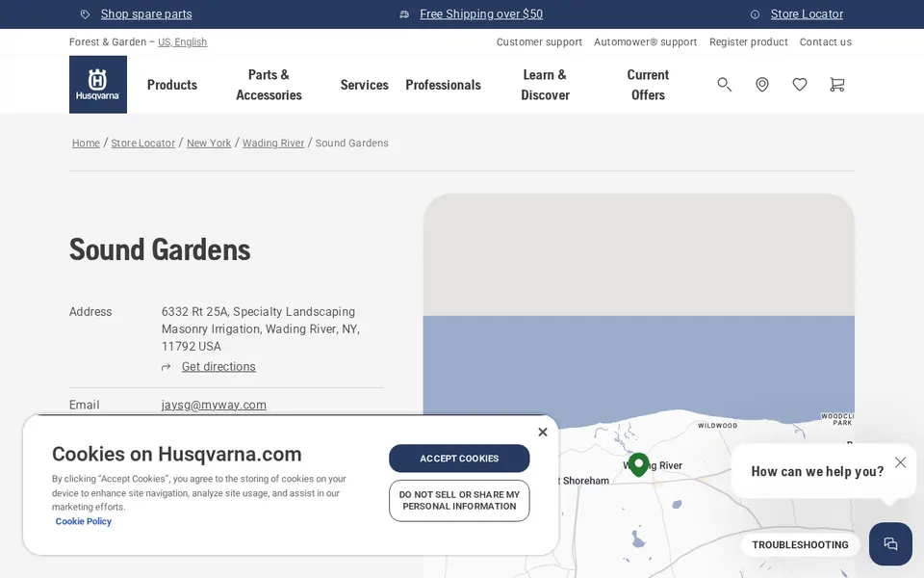
Task: Open the Products menu
Action: click(x=172, y=85)
